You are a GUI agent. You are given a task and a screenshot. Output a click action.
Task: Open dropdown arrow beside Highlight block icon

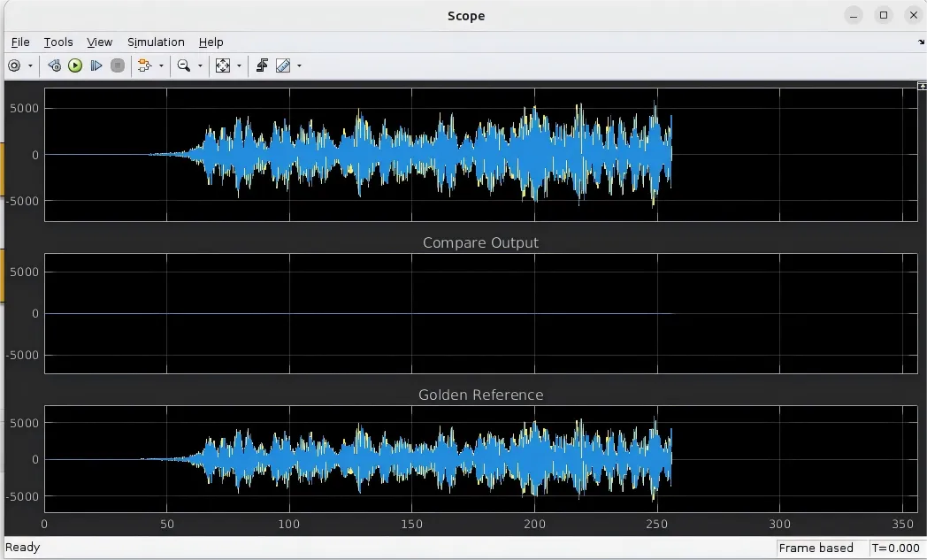click(x=161, y=65)
